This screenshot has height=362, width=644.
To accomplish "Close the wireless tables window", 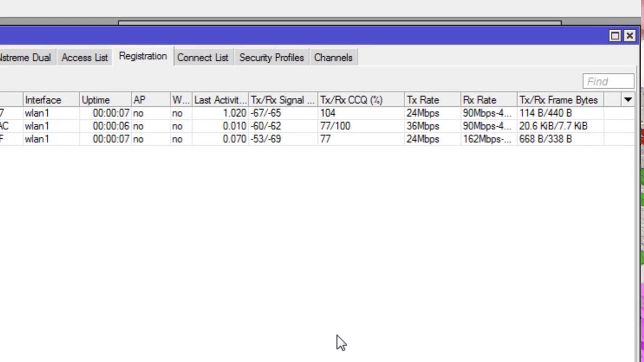I will coord(630,36).
